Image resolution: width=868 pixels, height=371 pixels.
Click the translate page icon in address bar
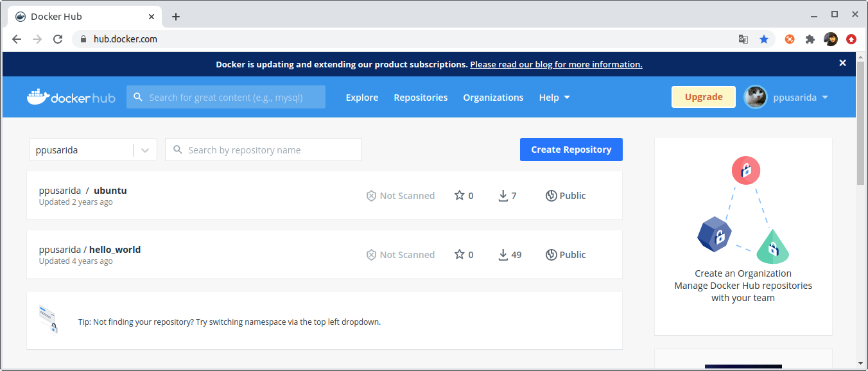[743, 39]
